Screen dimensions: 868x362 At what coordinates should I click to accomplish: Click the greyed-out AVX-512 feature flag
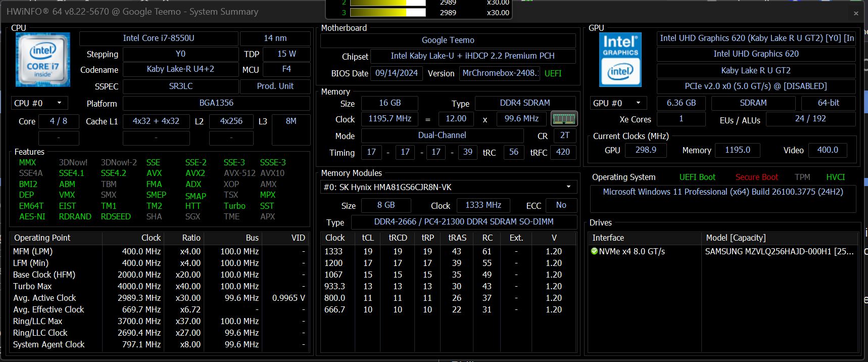[x=239, y=173]
